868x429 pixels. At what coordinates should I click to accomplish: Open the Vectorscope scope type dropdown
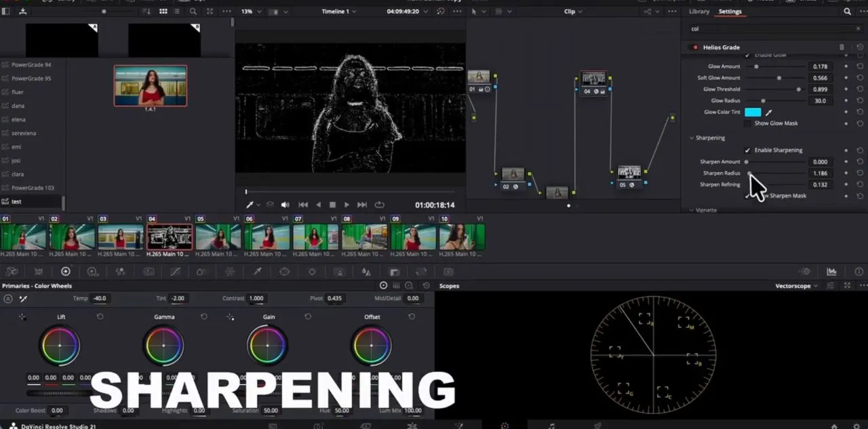click(x=797, y=286)
